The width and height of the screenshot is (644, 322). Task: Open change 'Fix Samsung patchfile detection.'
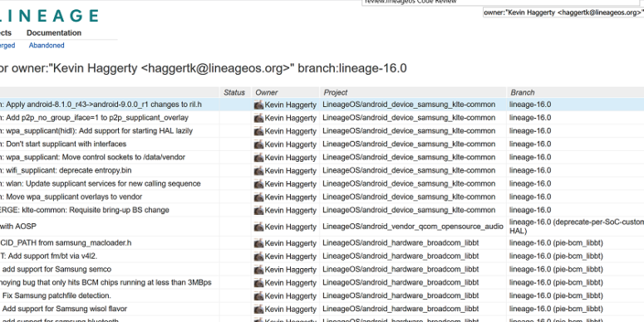click(57, 295)
